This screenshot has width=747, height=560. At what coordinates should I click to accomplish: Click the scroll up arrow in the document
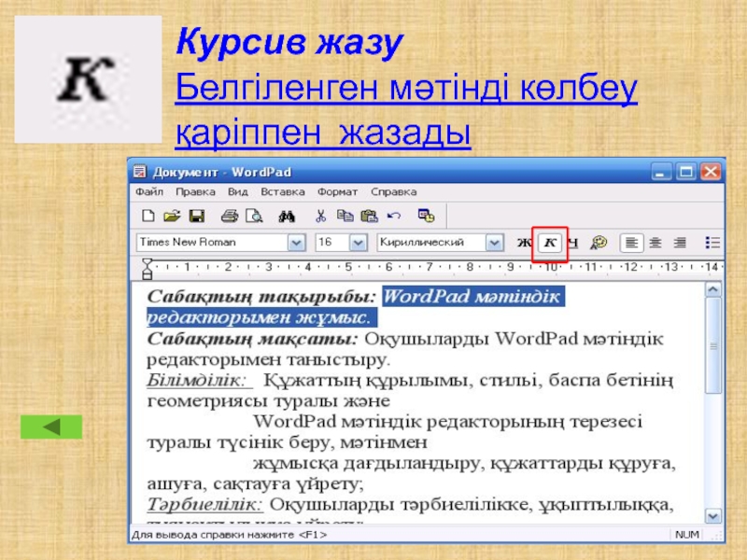click(x=713, y=289)
